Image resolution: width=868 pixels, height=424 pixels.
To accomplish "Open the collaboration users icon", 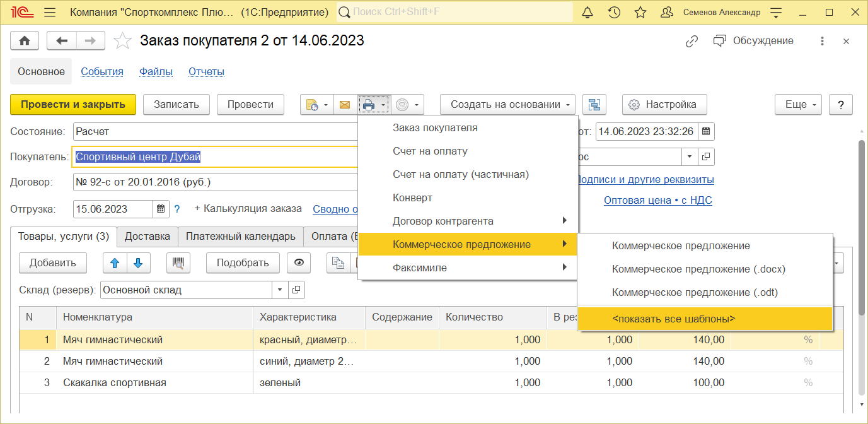I will point(667,13).
